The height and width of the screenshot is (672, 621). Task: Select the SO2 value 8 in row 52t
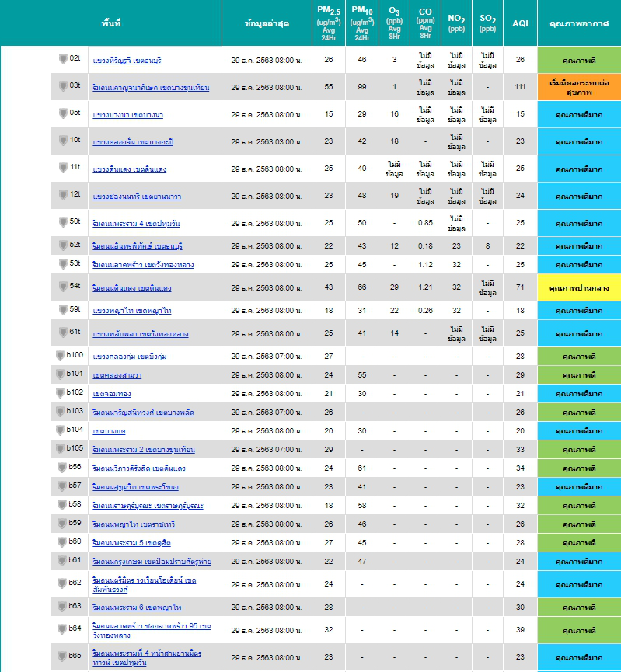pyautogui.click(x=487, y=246)
